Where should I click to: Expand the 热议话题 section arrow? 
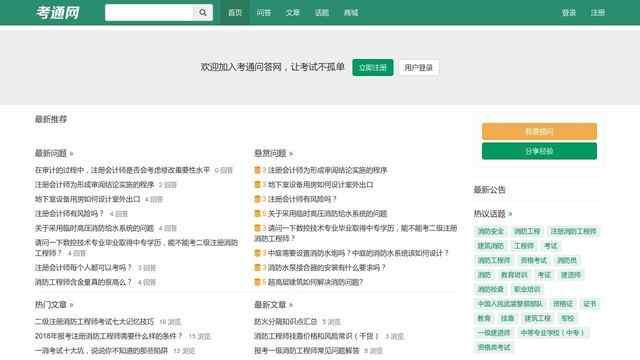coord(510,214)
